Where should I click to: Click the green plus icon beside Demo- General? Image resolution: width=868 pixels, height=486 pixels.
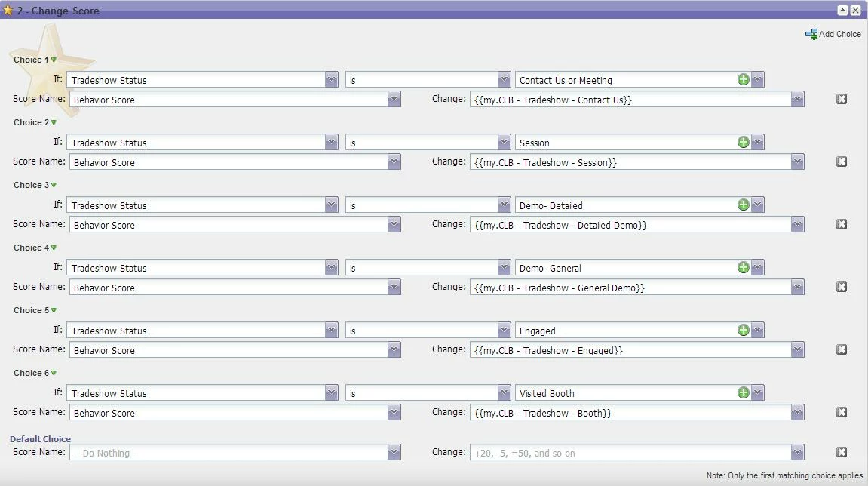(x=744, y=268)
